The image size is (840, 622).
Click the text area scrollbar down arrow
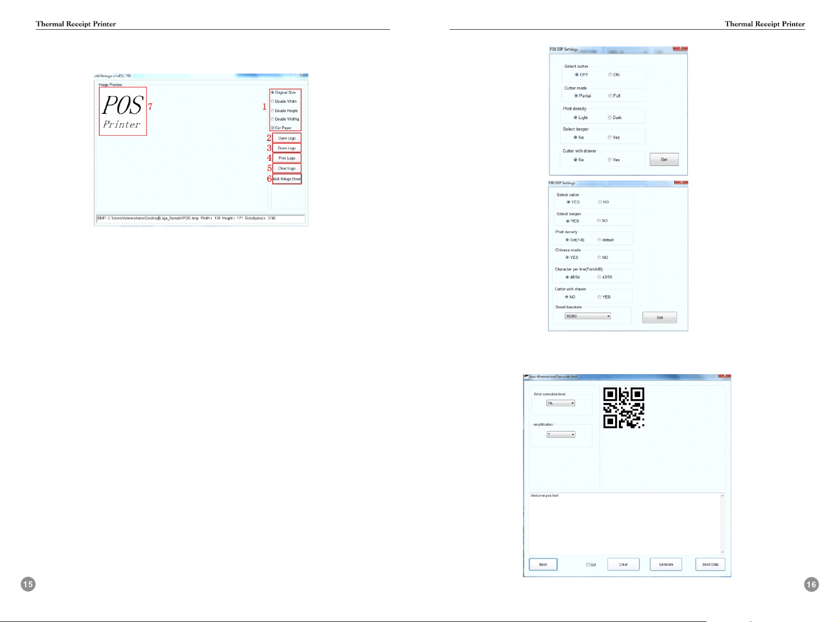point(723,552)
